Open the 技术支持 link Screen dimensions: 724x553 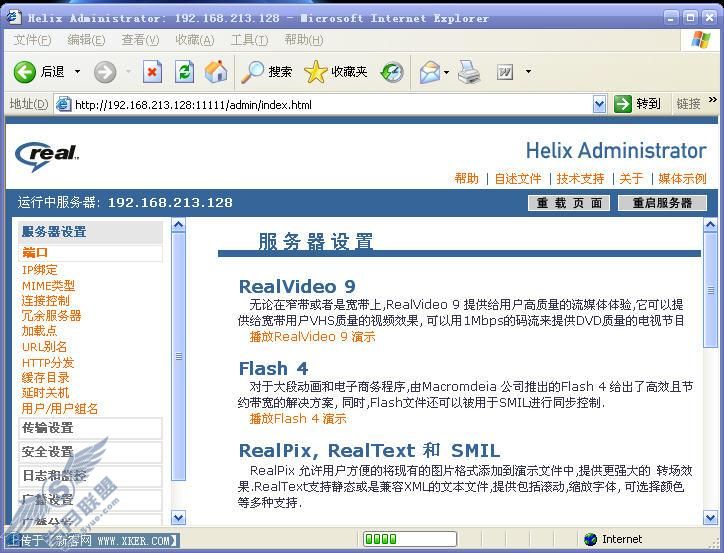pyautogui.click(x=580, y=178)
